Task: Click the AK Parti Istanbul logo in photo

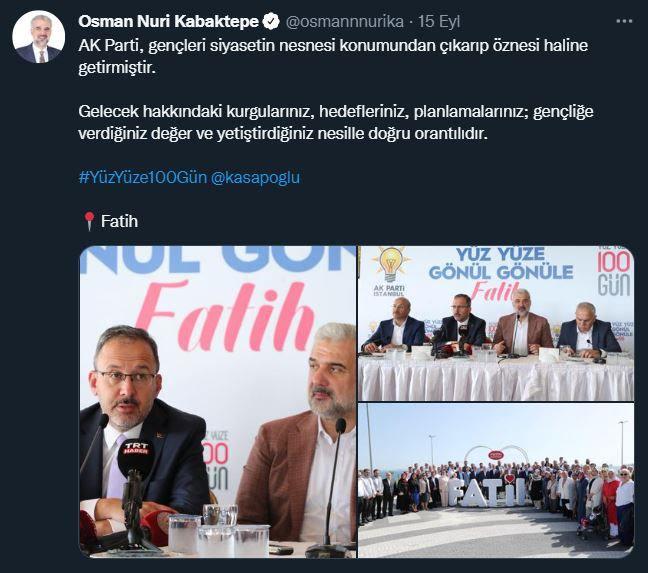Action: [389, 271]
